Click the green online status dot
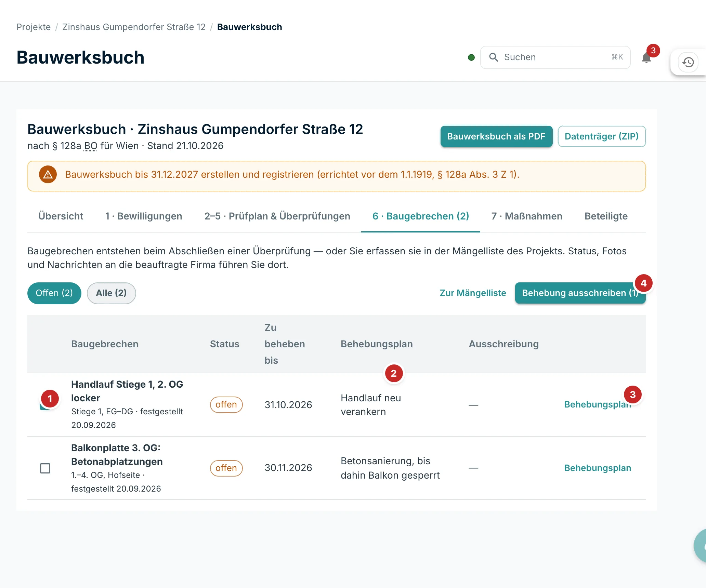 click(x=471, y=57)
